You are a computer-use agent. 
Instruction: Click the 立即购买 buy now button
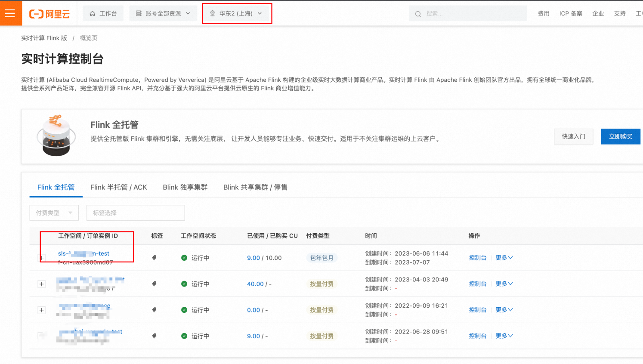(621, 136)
